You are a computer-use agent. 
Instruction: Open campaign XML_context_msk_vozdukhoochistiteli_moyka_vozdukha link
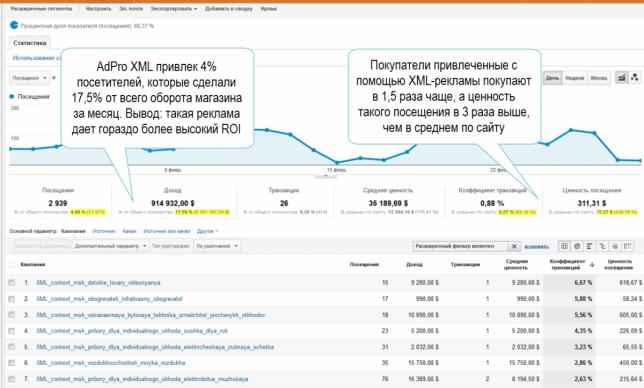click(110, 363)
